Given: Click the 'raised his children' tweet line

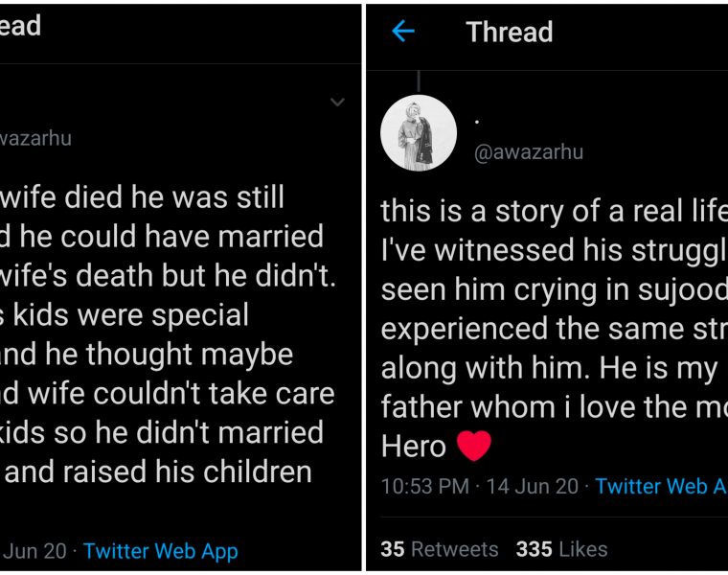Looking at the screenshot, I should point(160,471).
